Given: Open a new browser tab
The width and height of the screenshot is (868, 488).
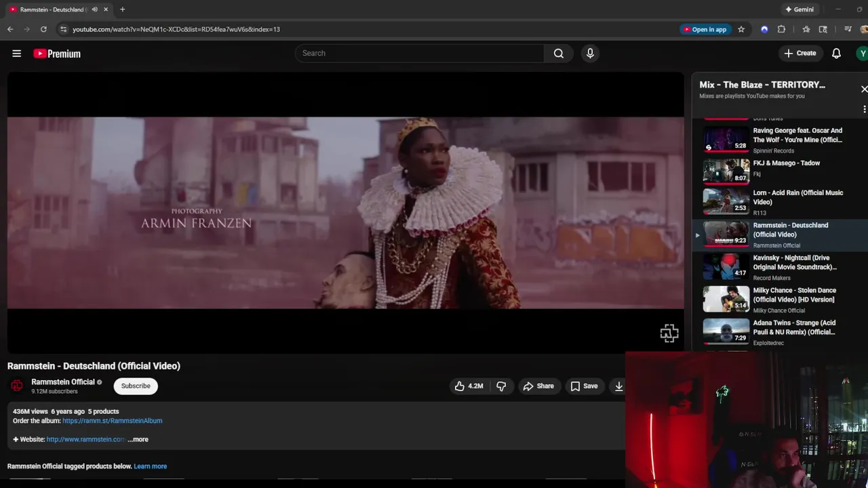Looking at the screenshot, I should (122, 9).
